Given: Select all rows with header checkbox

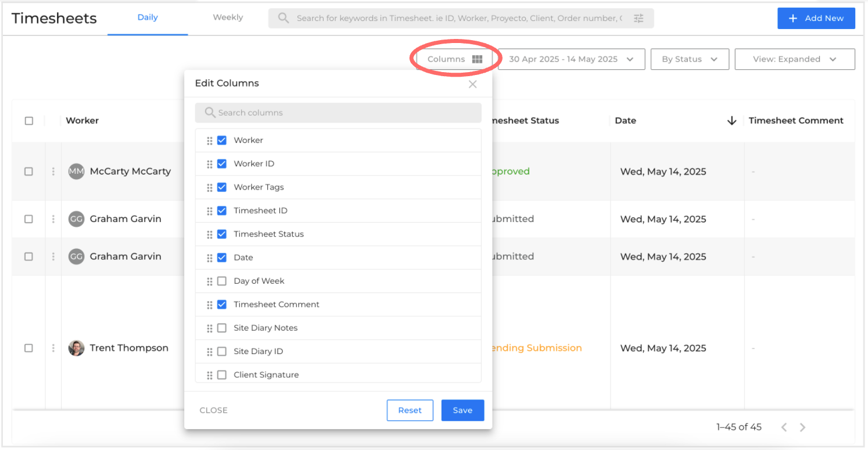Looking at the screenshot, I should pyautogui.click(x=28, y=121).
